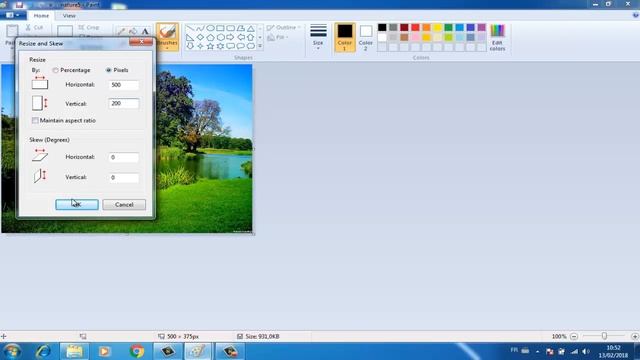Click the Resize Vertical pixels field
This screenshot has width=640, height=360.
[124, 104]
